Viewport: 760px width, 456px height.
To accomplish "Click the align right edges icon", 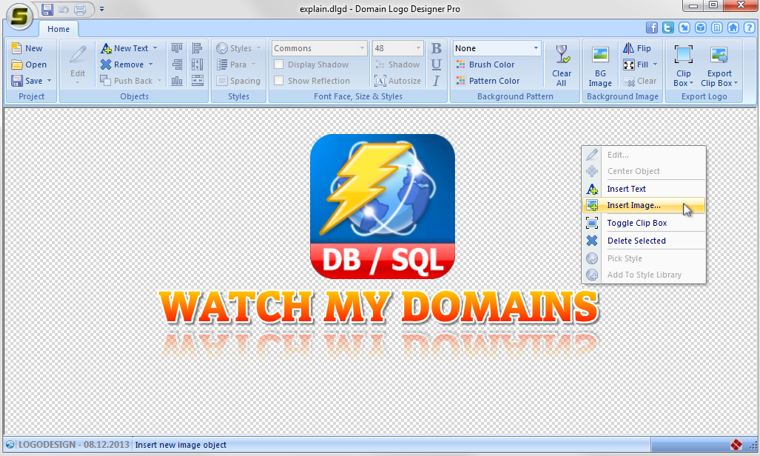I will click(177, 64).
